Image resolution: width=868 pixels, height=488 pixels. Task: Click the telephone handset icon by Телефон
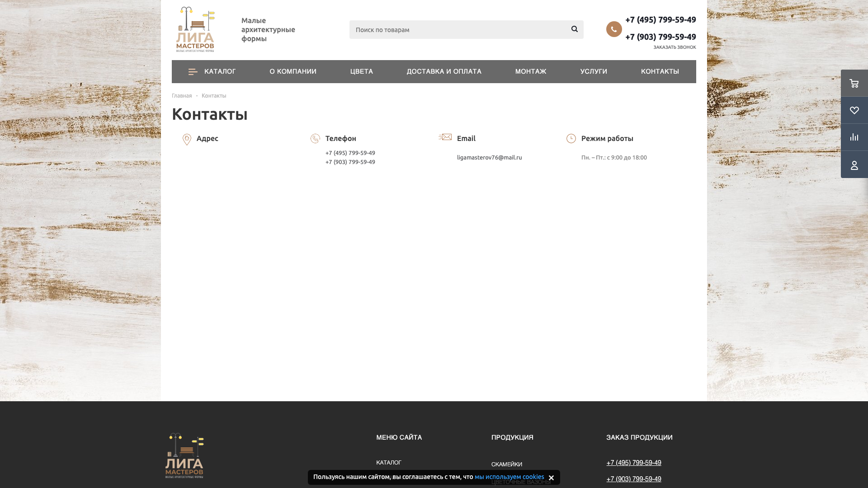pos(315,138)
